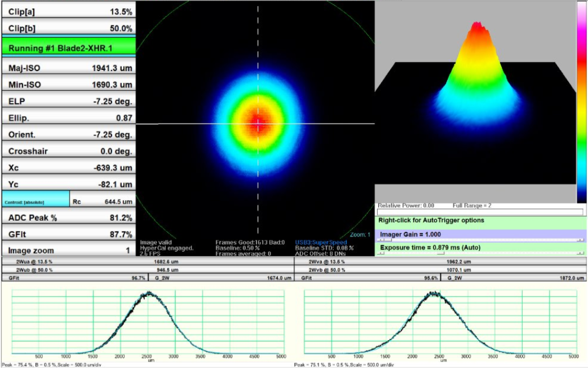Click the center of the 2D beam profile image

tap(258, 124)
